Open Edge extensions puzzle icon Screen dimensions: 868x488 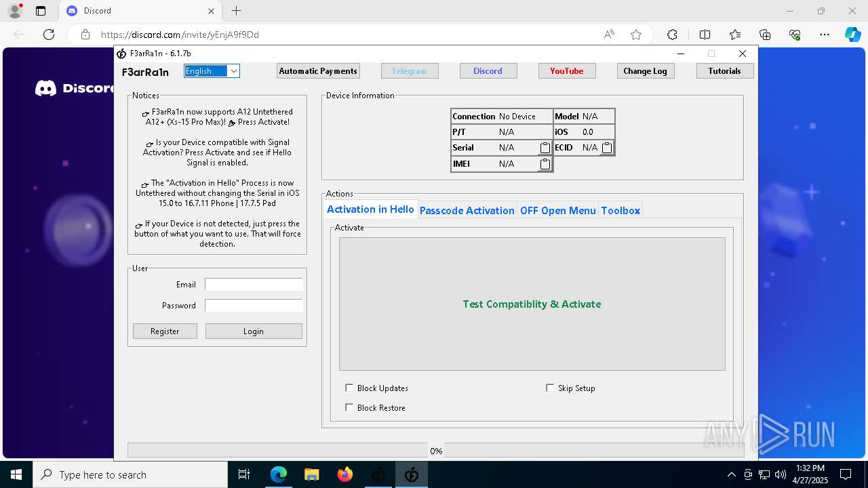(672, 35)
